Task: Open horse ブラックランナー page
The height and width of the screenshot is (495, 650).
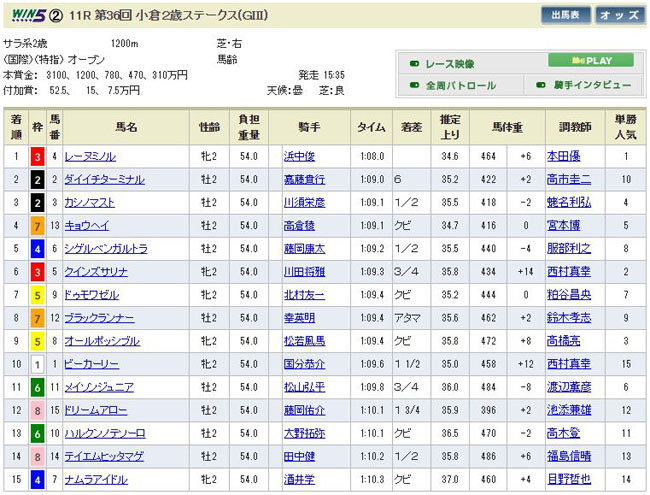Action: point(98,317)
